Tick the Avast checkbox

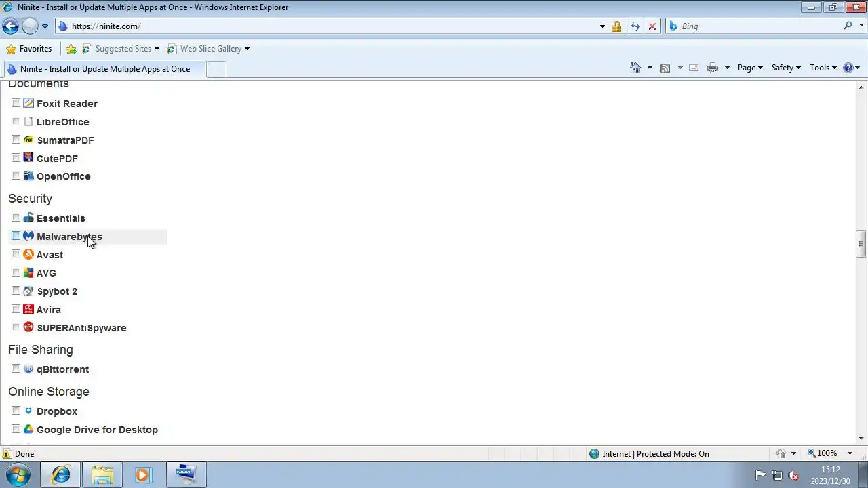[16, 254]
